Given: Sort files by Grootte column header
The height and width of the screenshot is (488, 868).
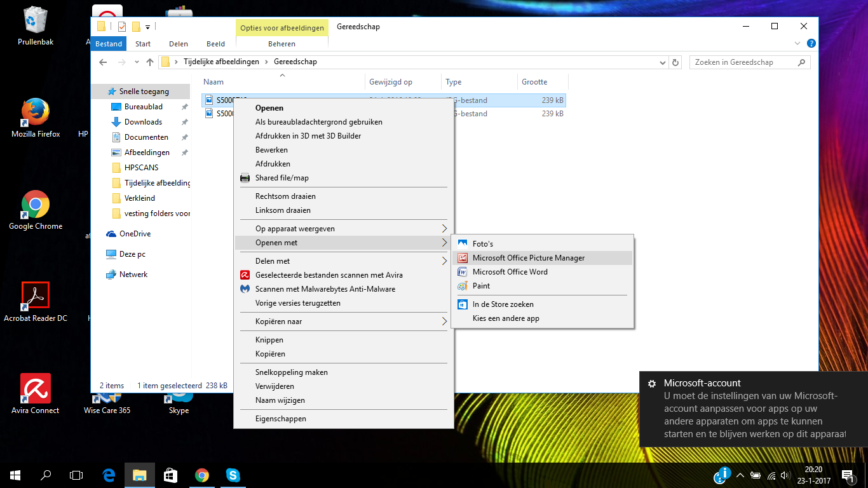Looking at the screenshot, I should coord(534,82).
